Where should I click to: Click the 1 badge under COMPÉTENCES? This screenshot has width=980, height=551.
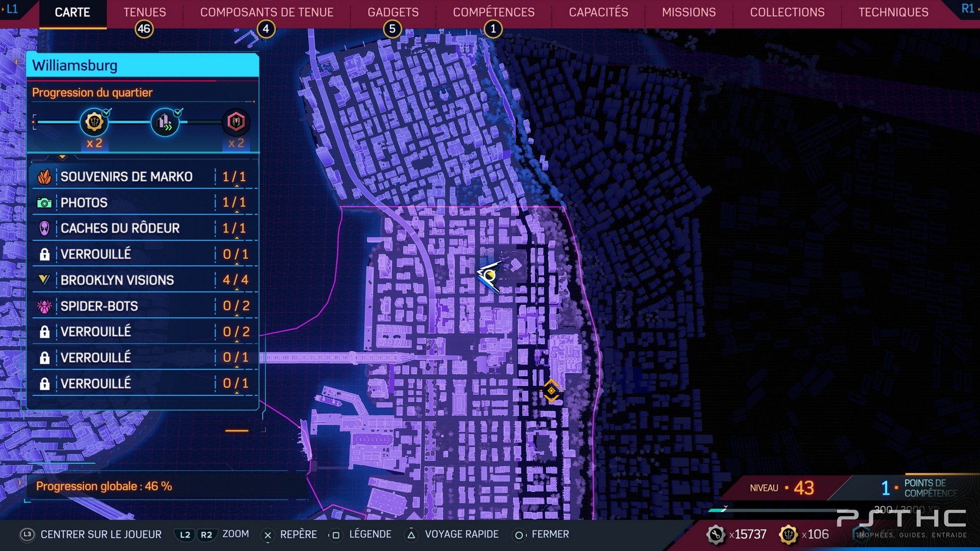(x=493, y=29)
